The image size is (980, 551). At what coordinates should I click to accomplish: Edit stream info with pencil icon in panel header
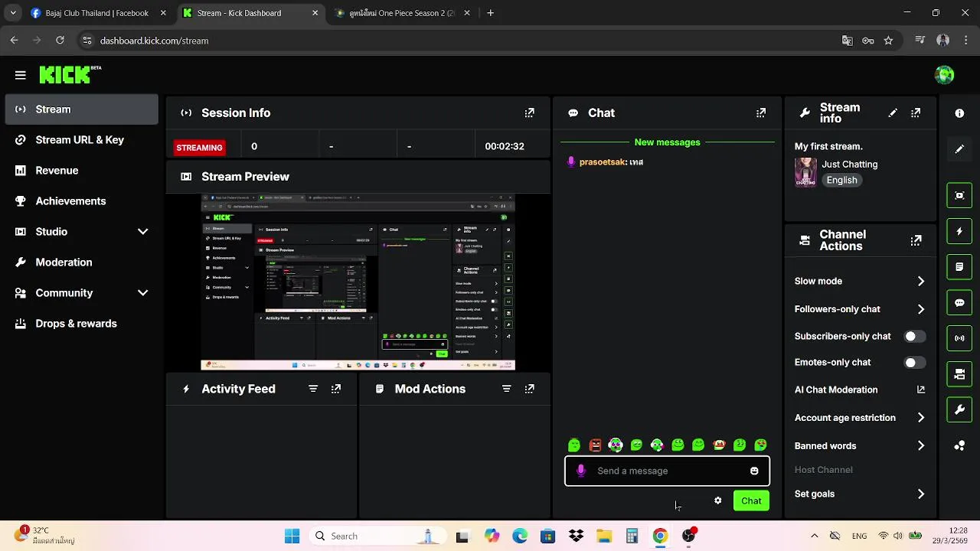(x=893, y=112)
